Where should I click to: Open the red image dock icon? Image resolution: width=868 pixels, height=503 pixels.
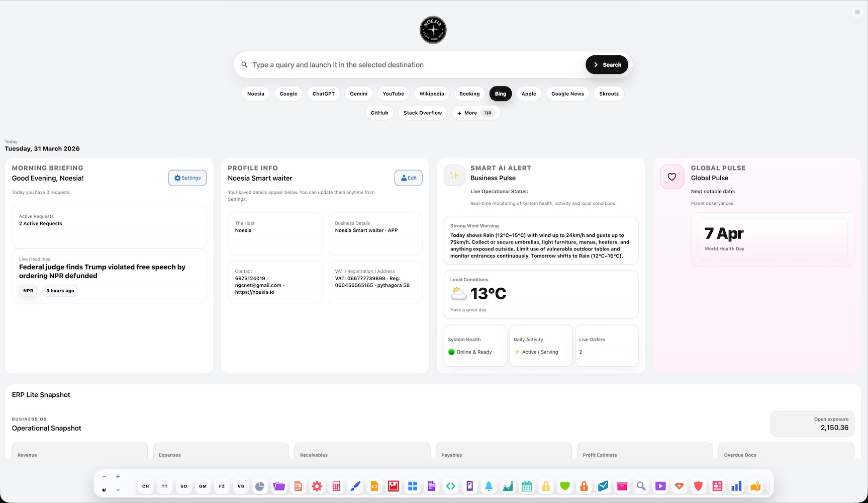394,486
